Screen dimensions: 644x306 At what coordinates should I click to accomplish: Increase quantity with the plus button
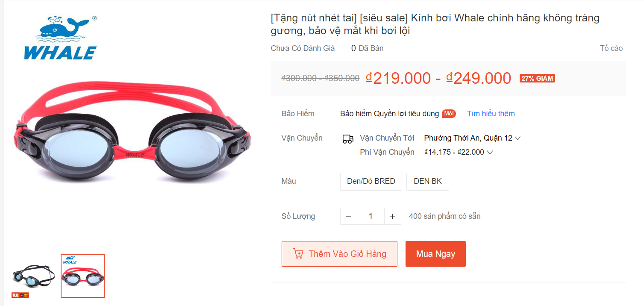click(x=393, y=216)
